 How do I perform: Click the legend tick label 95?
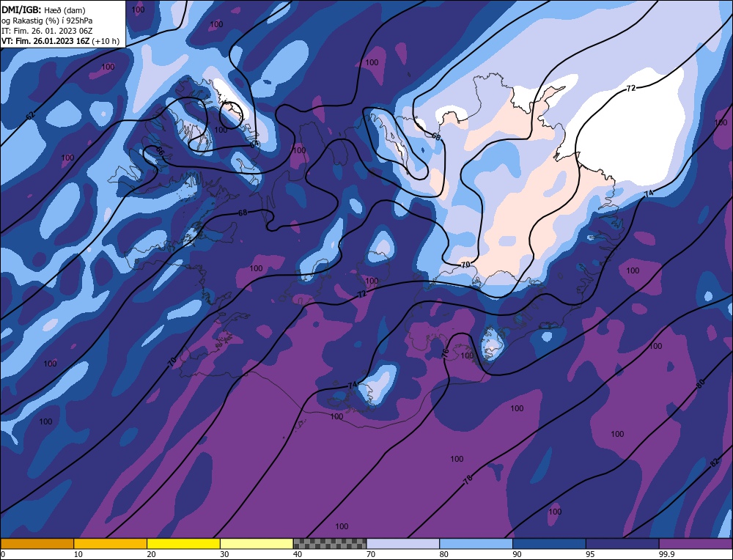click(590, 554)
